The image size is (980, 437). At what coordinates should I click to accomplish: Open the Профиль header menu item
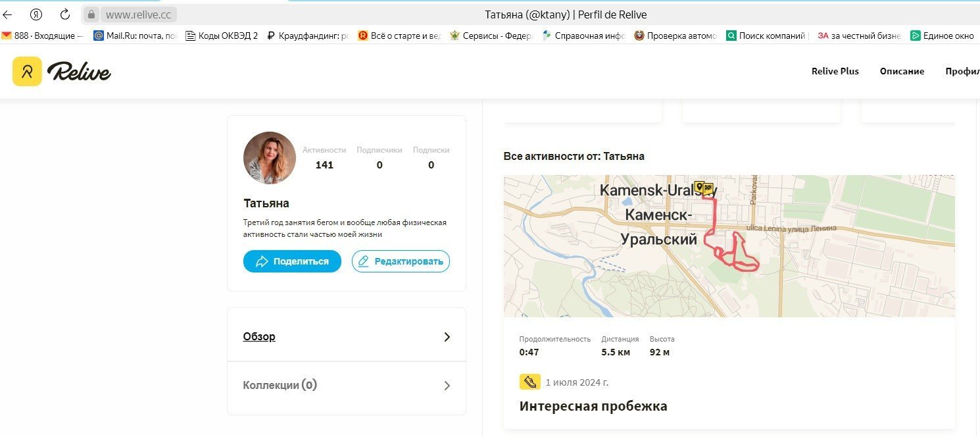coord(962,71)
